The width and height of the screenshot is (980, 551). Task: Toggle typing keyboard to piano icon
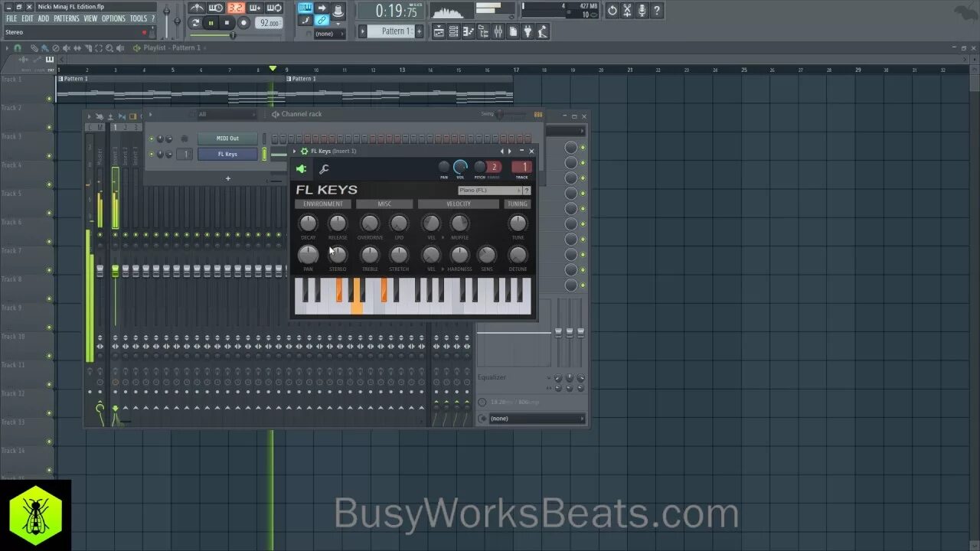305,8
